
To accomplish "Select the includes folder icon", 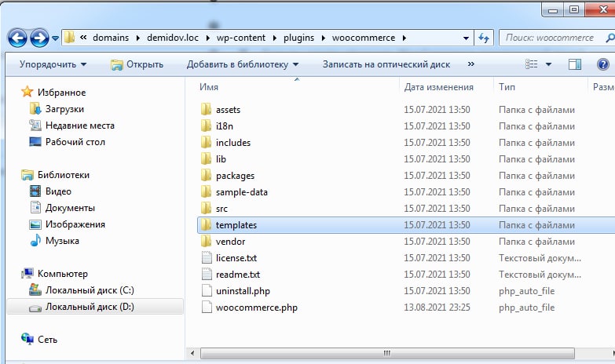I will pos(206,142).
